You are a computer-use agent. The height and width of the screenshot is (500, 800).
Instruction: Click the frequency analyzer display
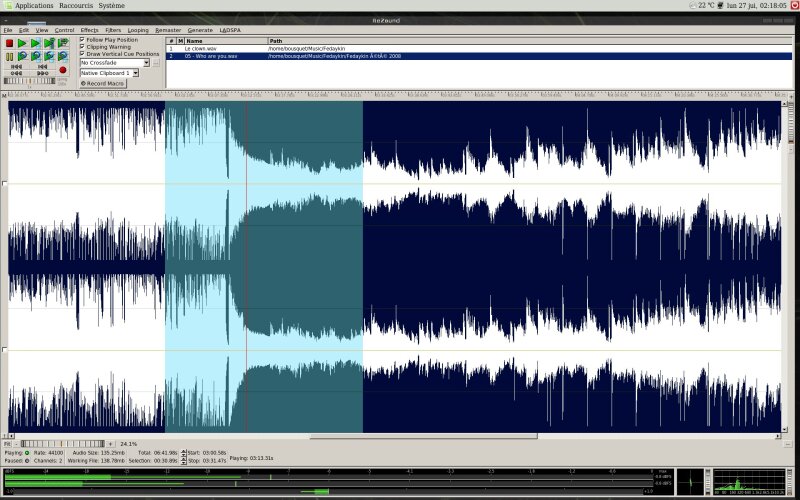[x=749, y=482]
